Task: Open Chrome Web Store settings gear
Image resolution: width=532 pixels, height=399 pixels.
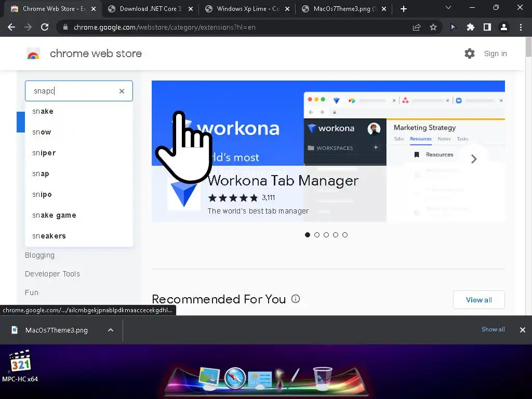Action: [x=470, y=54]
